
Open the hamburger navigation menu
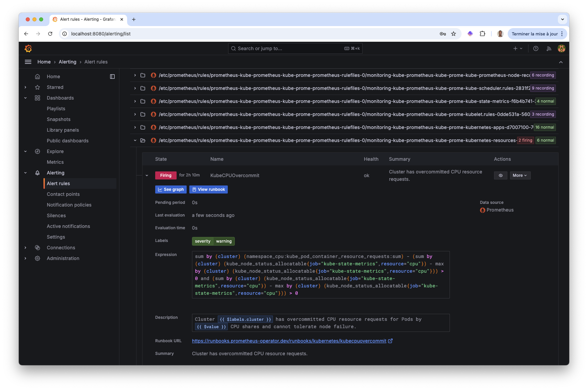pos(28,62)
